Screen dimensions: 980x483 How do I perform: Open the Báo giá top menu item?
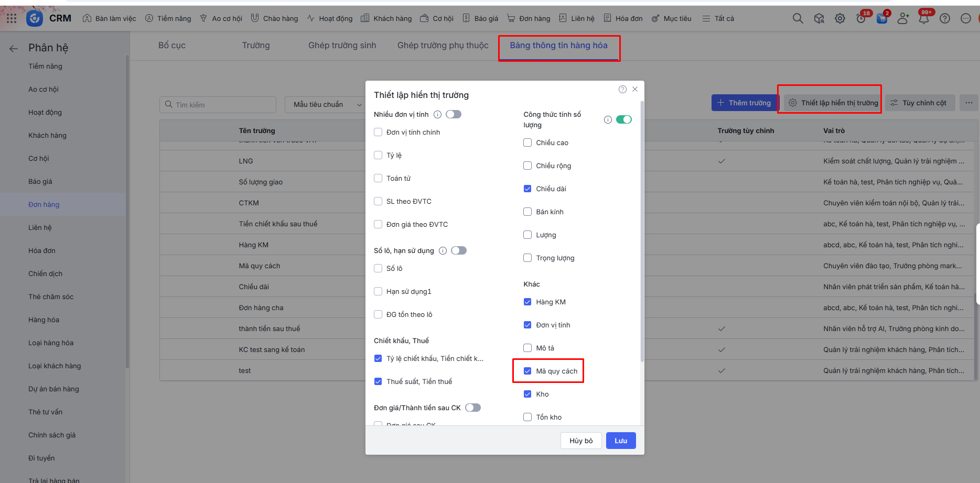coord(480,18)
